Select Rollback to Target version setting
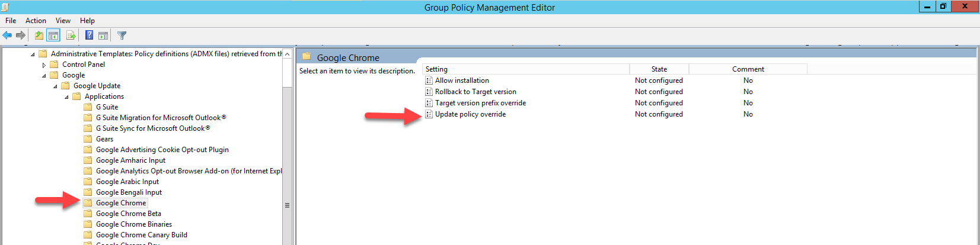 click(x=475, y=92)
